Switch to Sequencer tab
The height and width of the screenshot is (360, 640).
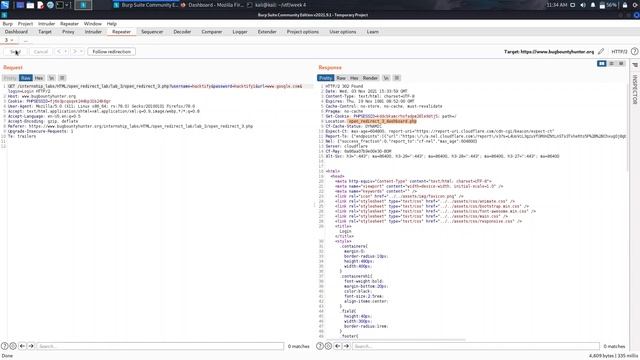tap(152, 32)
